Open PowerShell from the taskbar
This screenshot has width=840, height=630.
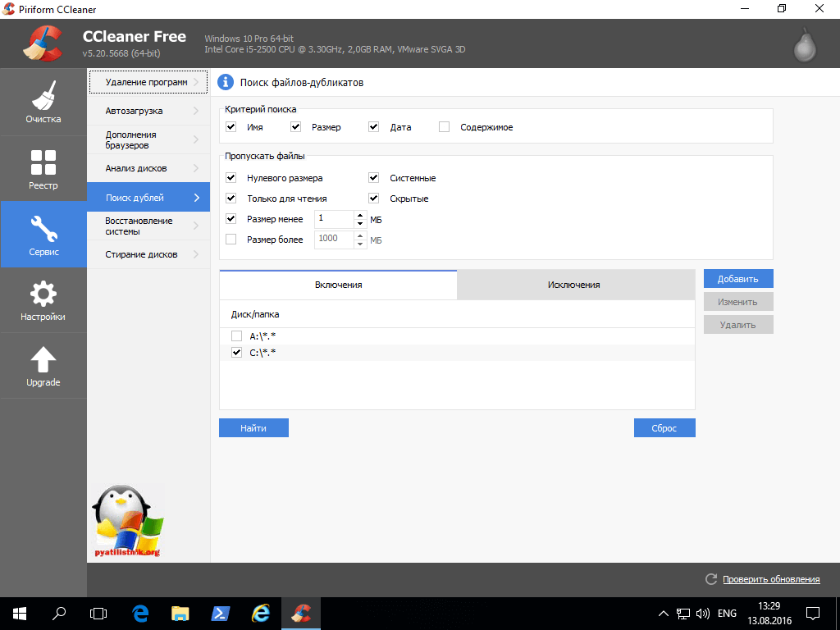point(221,613)
